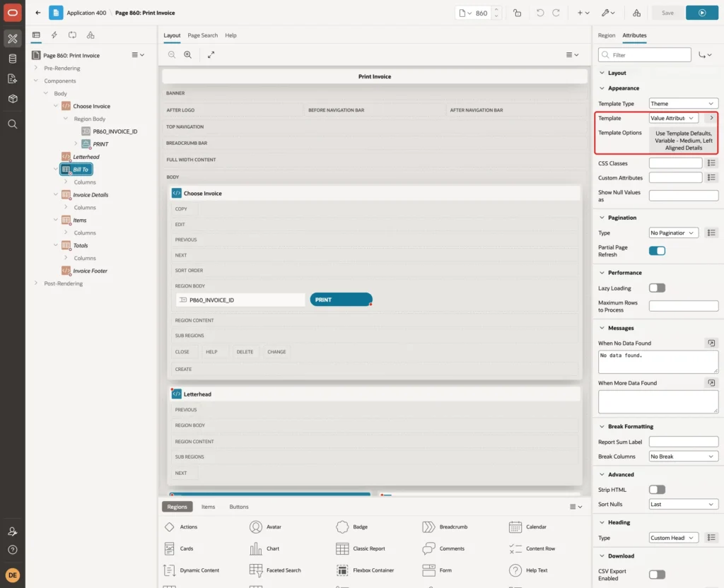This screenshot has height=588, width=724.
Task: Open the Pagination Type dropdown
Action: tap(674, 233)
